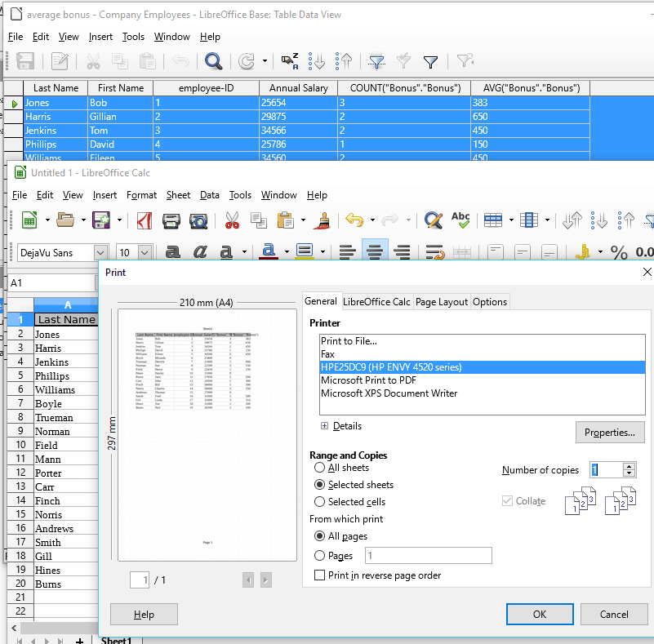Switch to LibreOffice Calc tab in Print dialog
The width and height of the screenshot is (654, 644).
[376, 302]
